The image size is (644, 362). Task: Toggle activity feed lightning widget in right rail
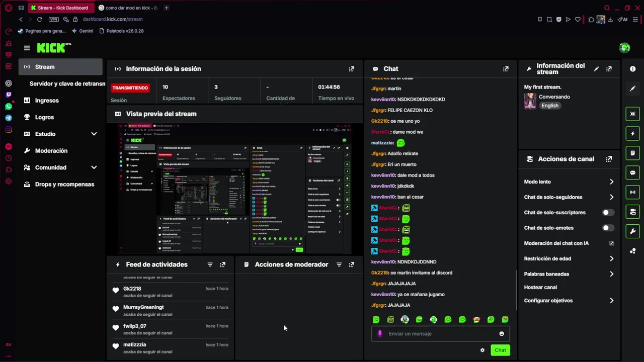[632, 134]
